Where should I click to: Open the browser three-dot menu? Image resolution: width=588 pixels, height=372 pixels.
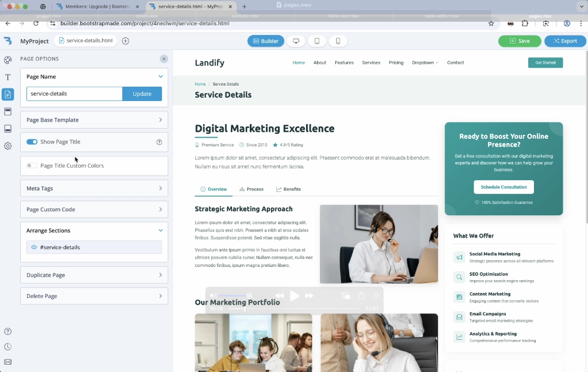click(581, 23)
